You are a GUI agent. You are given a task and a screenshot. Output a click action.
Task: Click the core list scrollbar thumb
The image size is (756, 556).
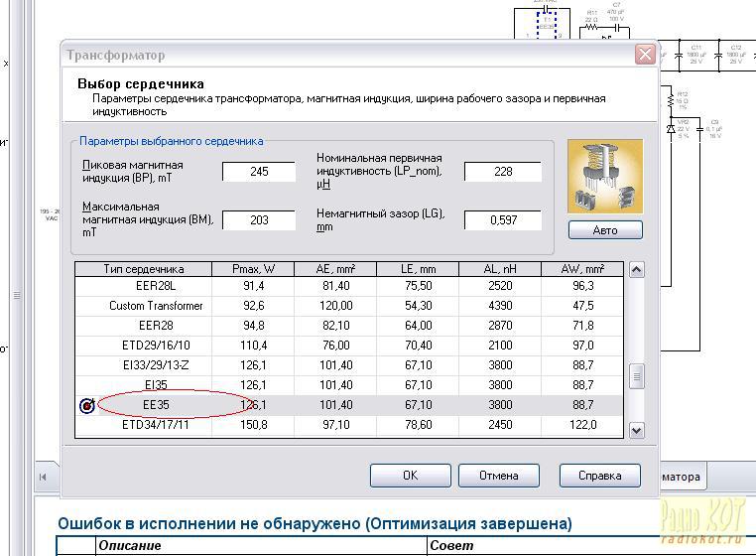638,376
